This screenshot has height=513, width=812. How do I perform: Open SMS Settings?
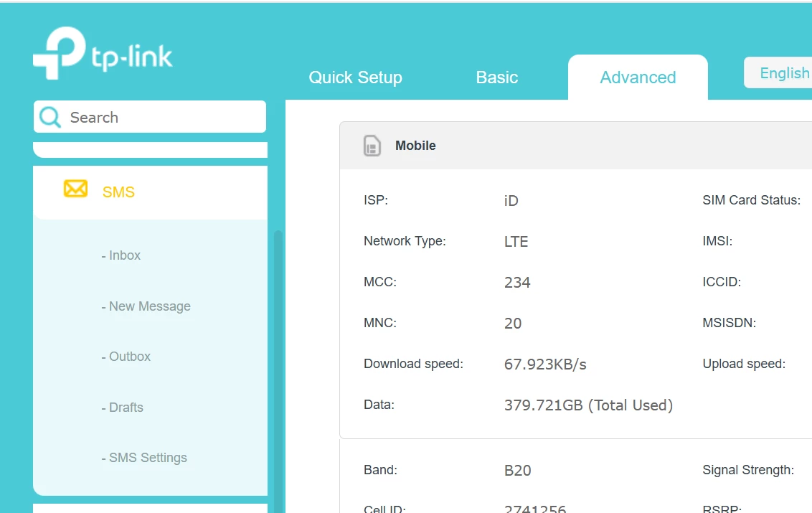click(144, 458)
